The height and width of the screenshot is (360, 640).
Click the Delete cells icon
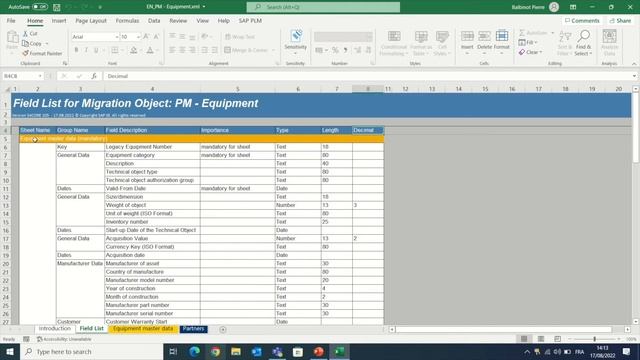coord(484,37)
